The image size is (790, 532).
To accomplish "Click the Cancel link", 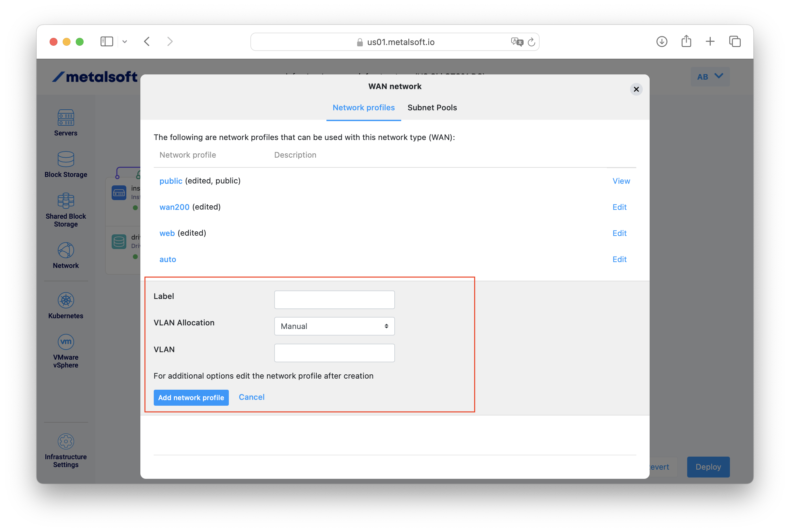I will tap(251, 397).
